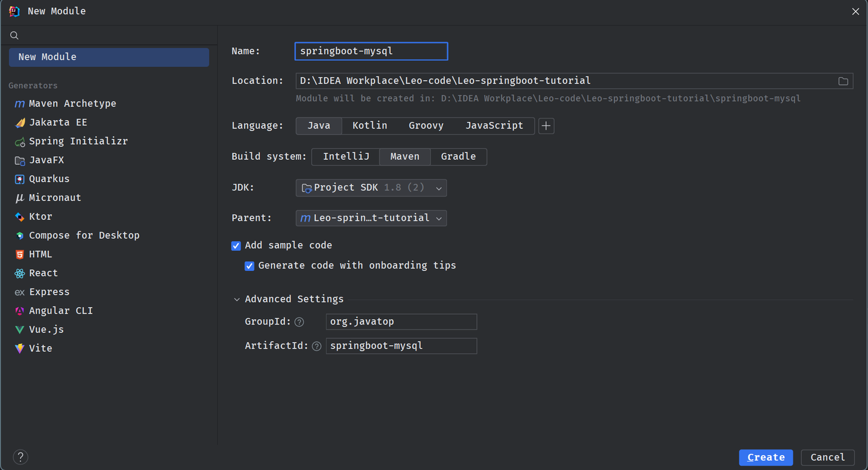Screen dimensions: 868x470
Task: Switch build system to Gradle
Action: (458, 157)
